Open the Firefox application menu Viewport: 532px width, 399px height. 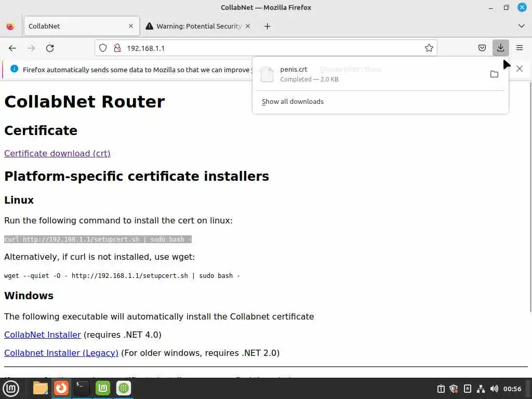click(520, 48)
